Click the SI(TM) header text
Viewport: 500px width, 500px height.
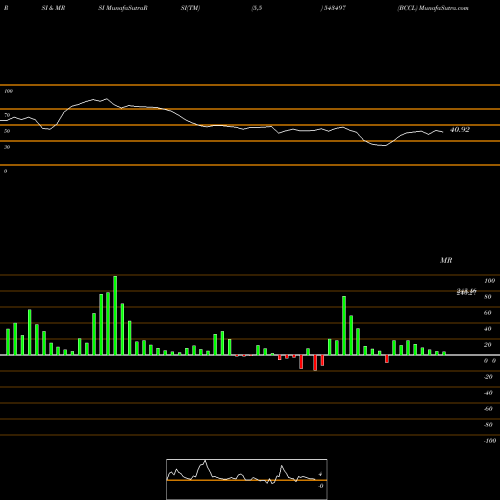point(190,8)
